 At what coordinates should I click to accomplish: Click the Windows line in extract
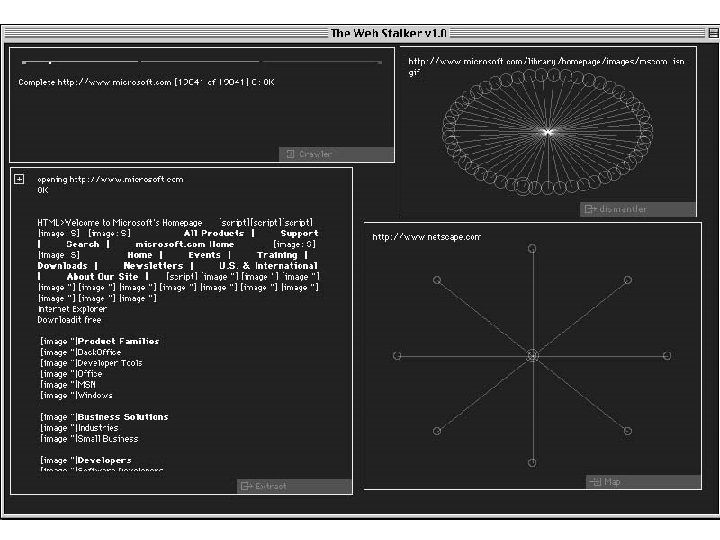coord(95,395)
